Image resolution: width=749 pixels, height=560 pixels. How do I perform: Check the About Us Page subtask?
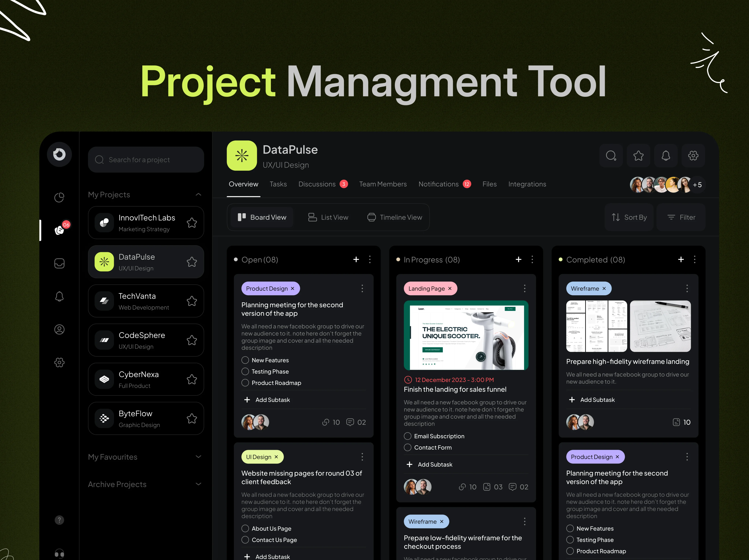[x=245, y=529]
